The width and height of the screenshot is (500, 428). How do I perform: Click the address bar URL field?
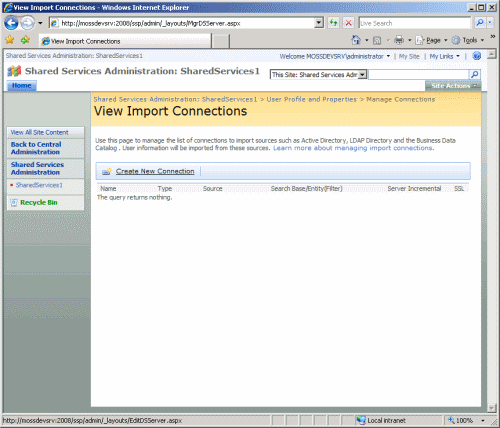182,23
